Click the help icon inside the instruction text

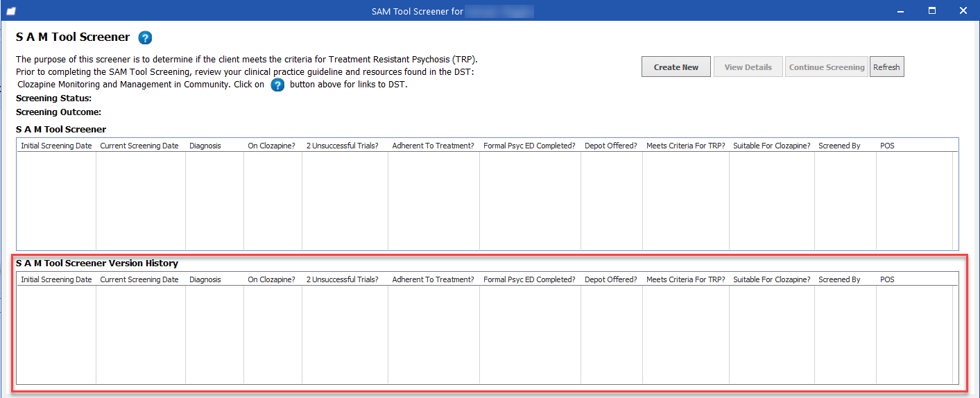277,85
